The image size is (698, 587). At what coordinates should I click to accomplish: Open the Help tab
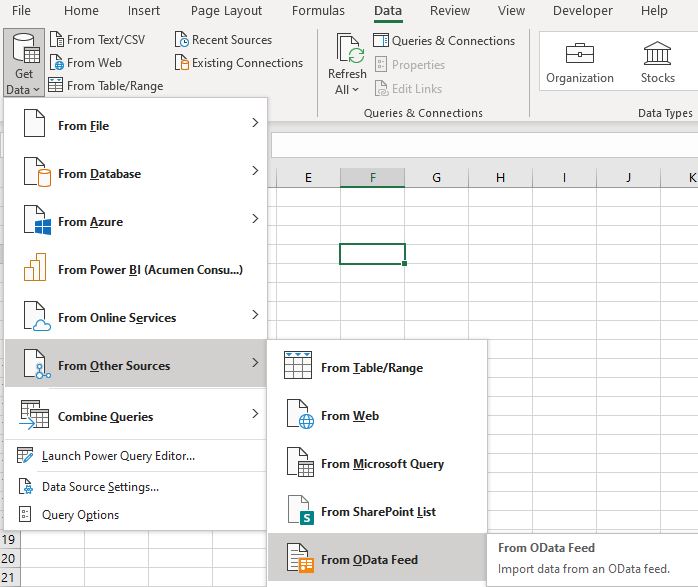pos(654,11)
